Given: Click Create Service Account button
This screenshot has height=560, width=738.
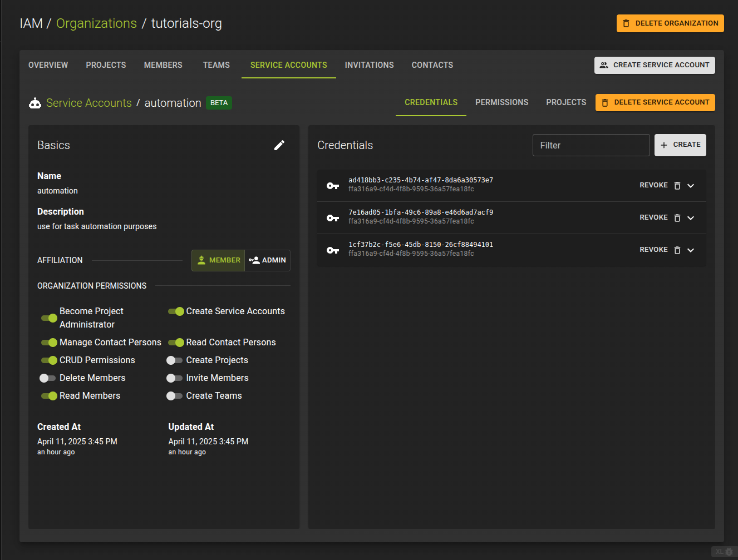Looking at the screenshot, I should pos(655,65).
